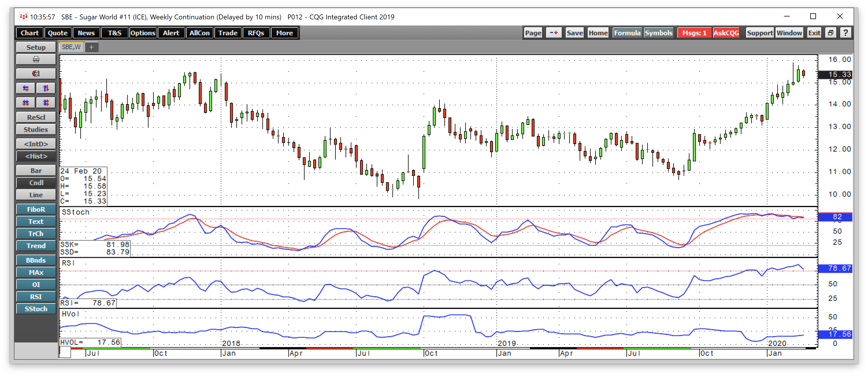Click the vertical compress arrows icon
This screenshot has width=868, height=376.
coord(46,102)
